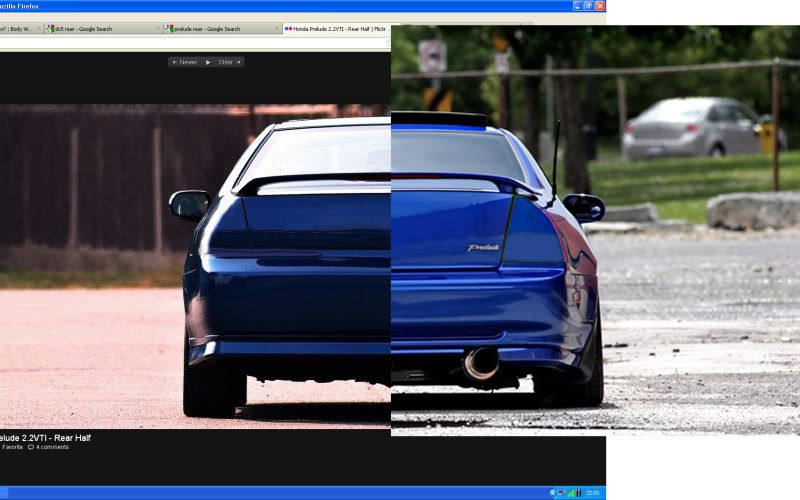This screenshot has width=800, height=500.
Task: Go to the Older photo
Action: (229, 62)
